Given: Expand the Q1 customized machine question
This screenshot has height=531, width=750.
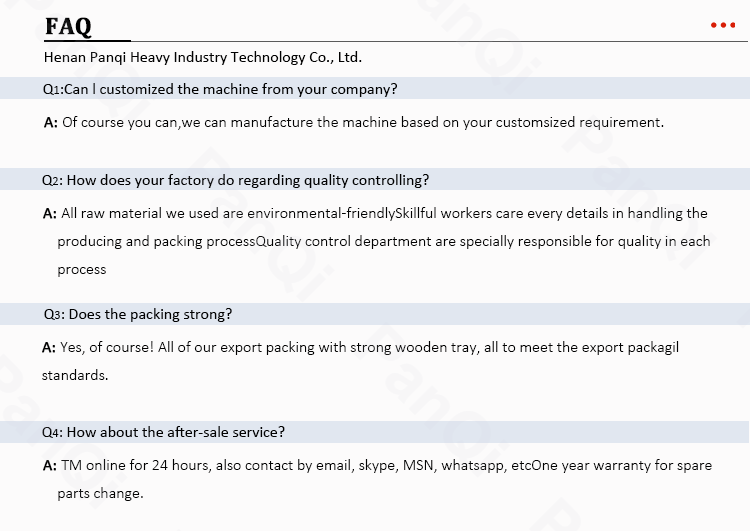Looking at the screenshot, I should (x=220, y=89).
